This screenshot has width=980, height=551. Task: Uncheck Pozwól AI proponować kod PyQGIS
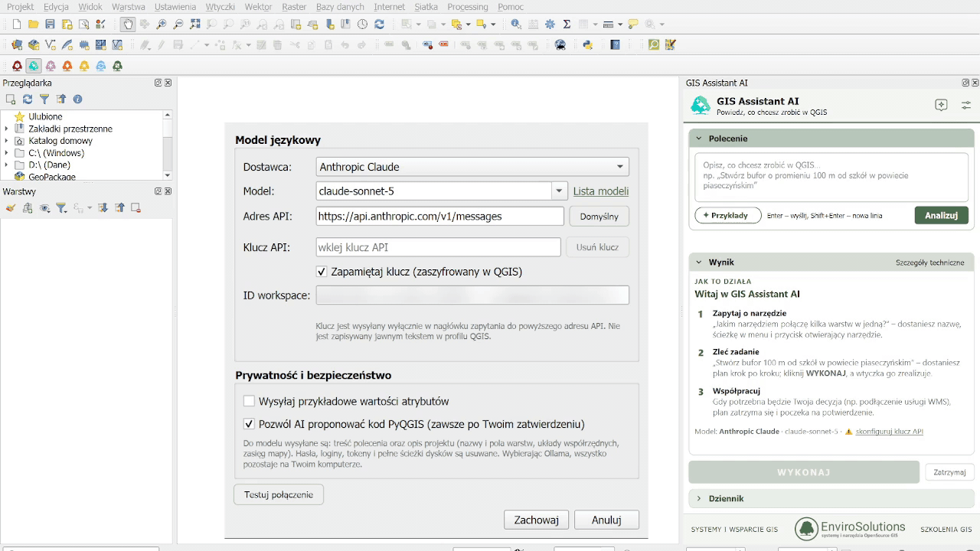249,424
